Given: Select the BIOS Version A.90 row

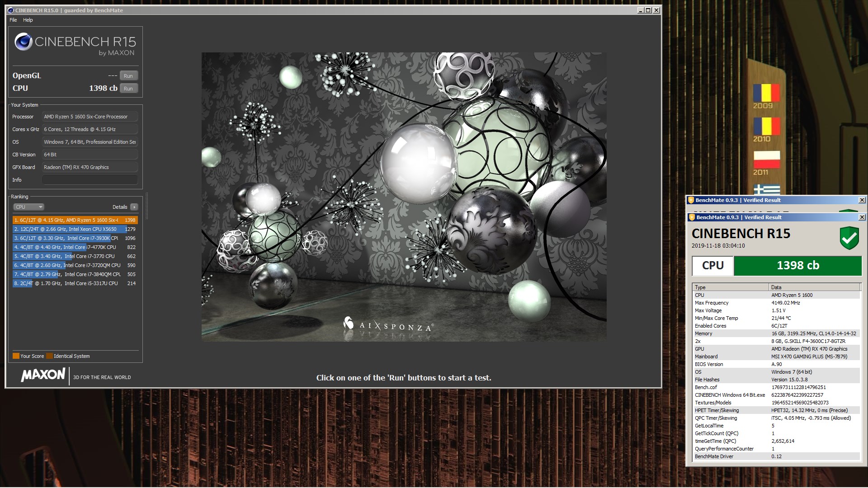Looking at the screenshot, I should click(x=776, y=364).
